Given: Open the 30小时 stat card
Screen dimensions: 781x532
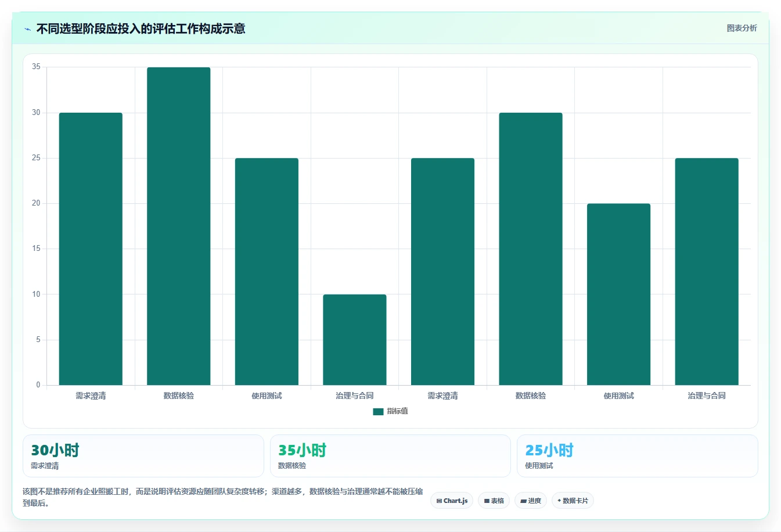Looking at the screenshot, I should pos(143,456).
